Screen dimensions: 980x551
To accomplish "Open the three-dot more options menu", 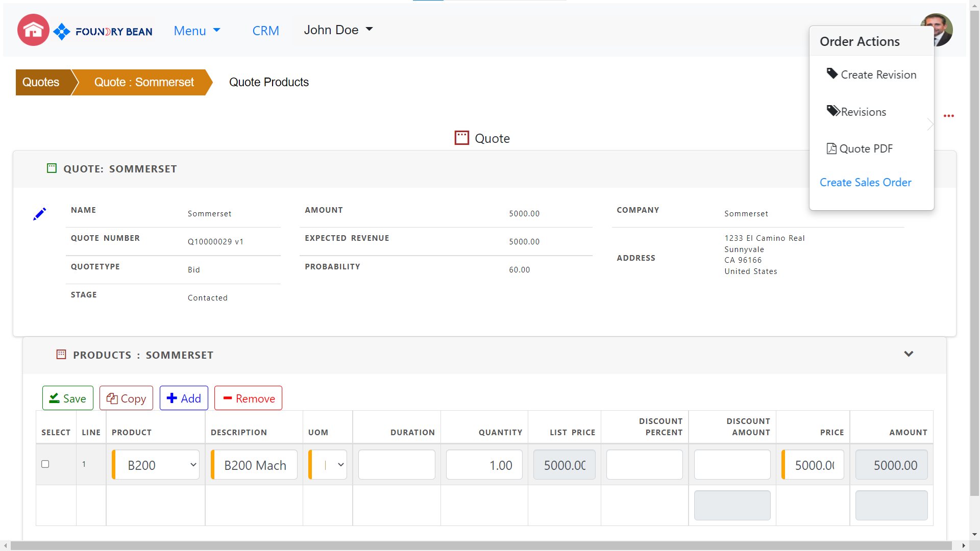I will coord(948,116).
